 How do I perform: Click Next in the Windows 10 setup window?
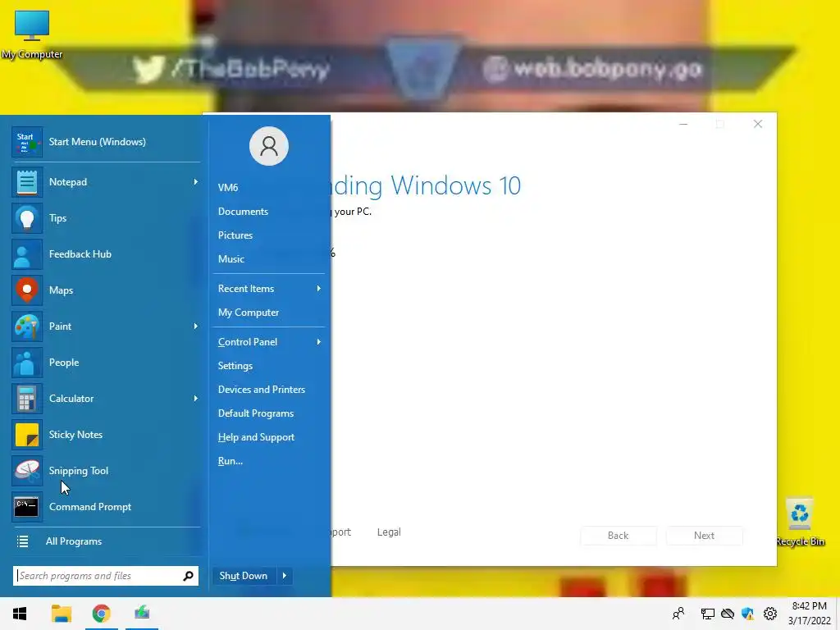(704, 536)
